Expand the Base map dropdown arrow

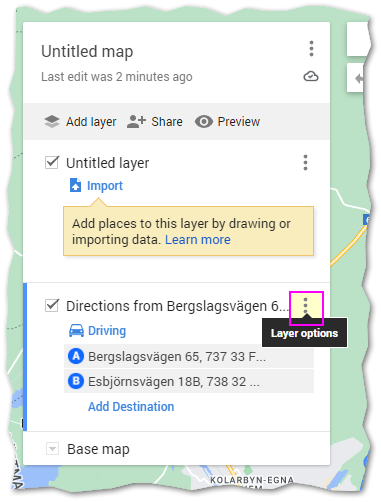tap(52, 449)
